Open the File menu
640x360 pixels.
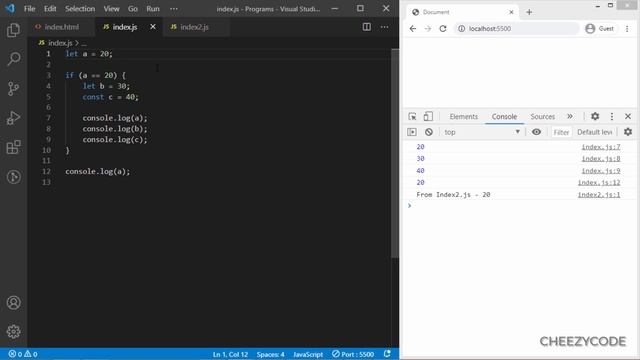29,9
